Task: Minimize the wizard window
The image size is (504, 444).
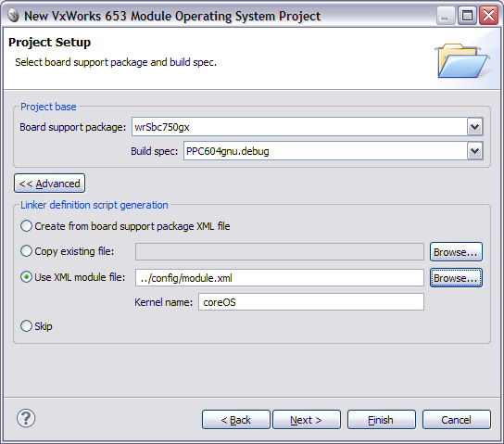Action: click(x=446, y=15)
